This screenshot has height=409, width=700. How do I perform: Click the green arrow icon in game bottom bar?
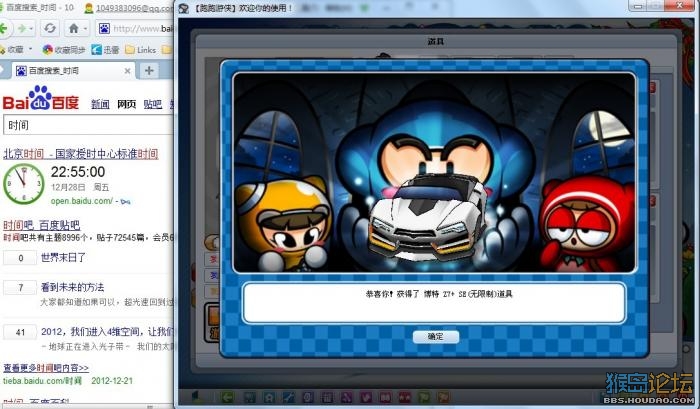click(x=228, y=396)
